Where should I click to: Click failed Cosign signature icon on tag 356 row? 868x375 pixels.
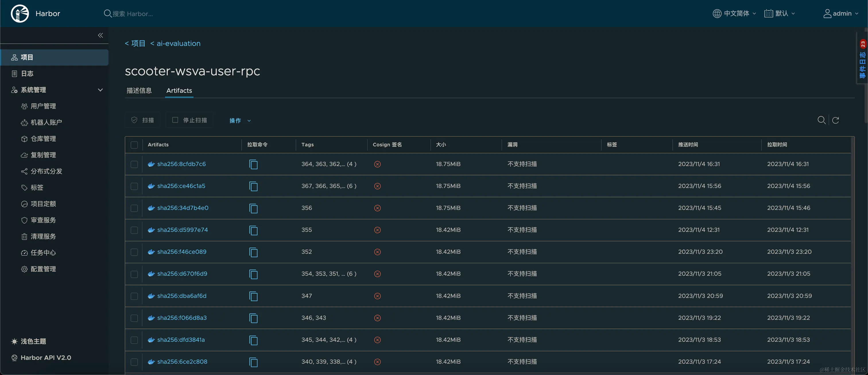coord(377,208)
